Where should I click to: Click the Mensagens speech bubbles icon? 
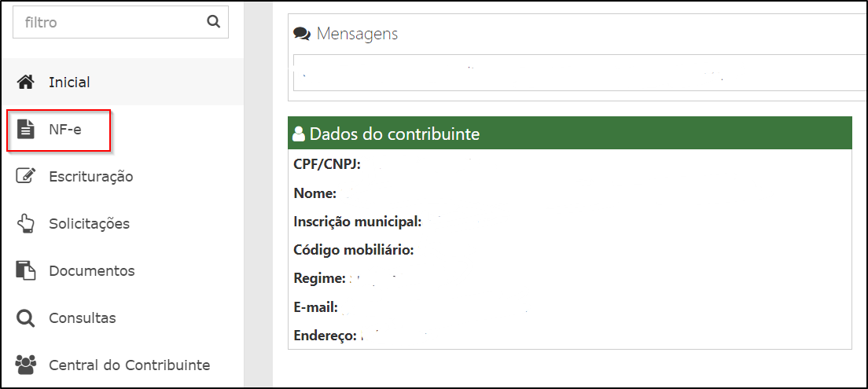click(302, 34)
